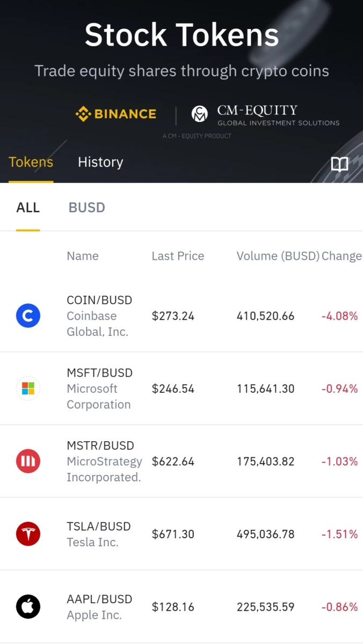Switch to the History tab
363x644 pixels.
(x=100, y=162)
